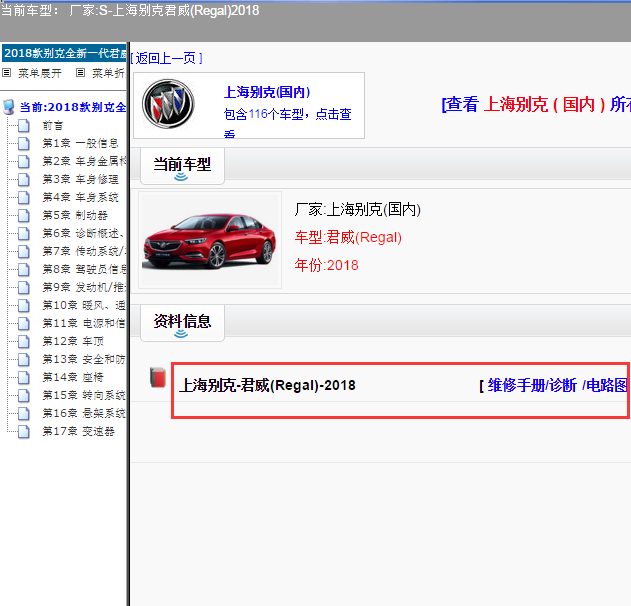Click page icon next to 第16章 悬架系统
This screenshot has width=631, height=606.
pos(24,413)
